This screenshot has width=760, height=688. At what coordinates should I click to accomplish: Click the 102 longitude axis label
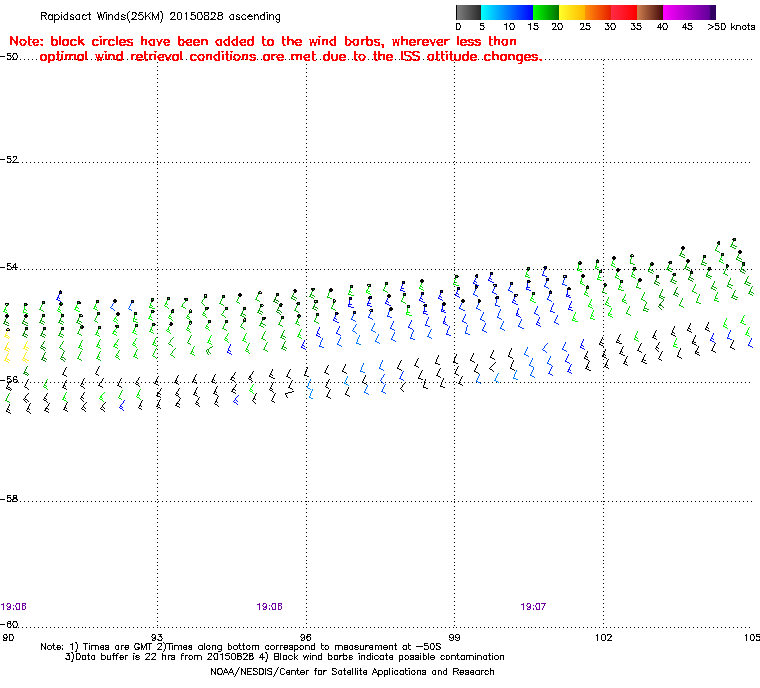(x=603, y=637)
